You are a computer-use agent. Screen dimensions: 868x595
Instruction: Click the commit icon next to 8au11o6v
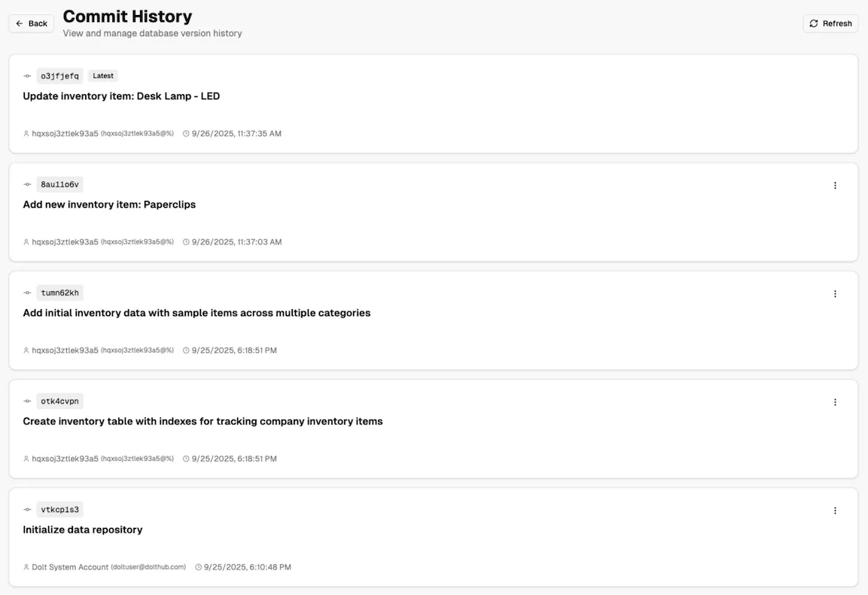(x=27, y=184)
